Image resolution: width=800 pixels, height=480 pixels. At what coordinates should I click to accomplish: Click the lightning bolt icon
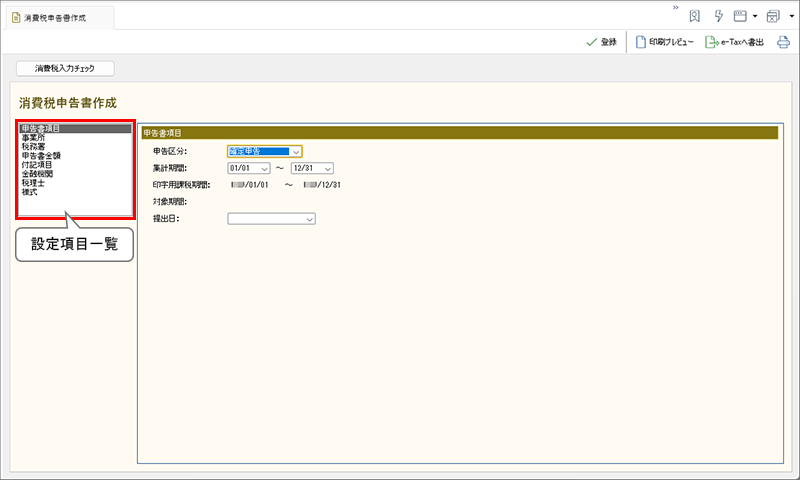tap(718, 16)
